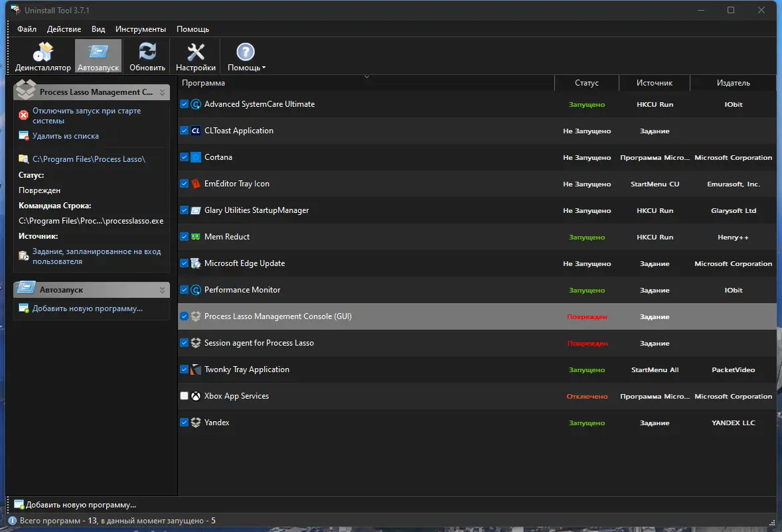Click Uninstall Tool title bar app icon

click(x=15, y=9)
